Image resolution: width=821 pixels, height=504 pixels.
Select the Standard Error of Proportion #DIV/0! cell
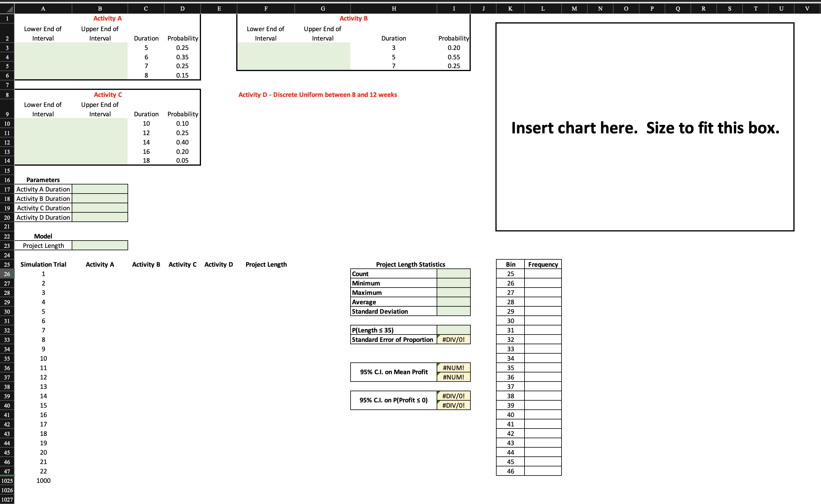[x=453, y=340]
